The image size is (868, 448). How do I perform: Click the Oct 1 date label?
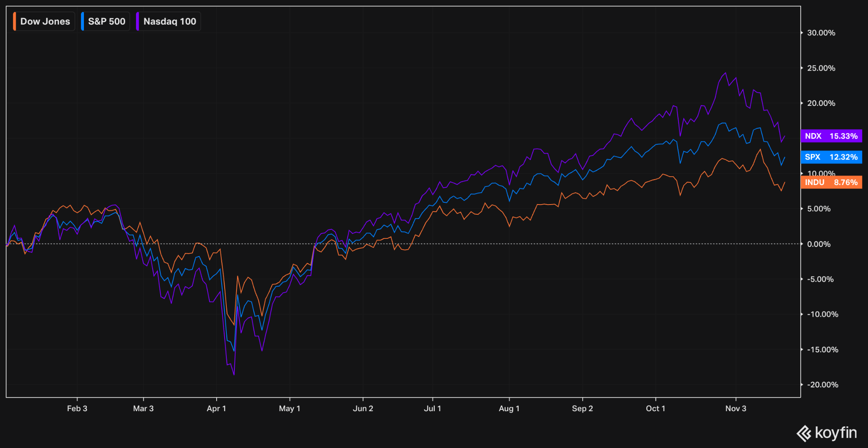[655, 409]
